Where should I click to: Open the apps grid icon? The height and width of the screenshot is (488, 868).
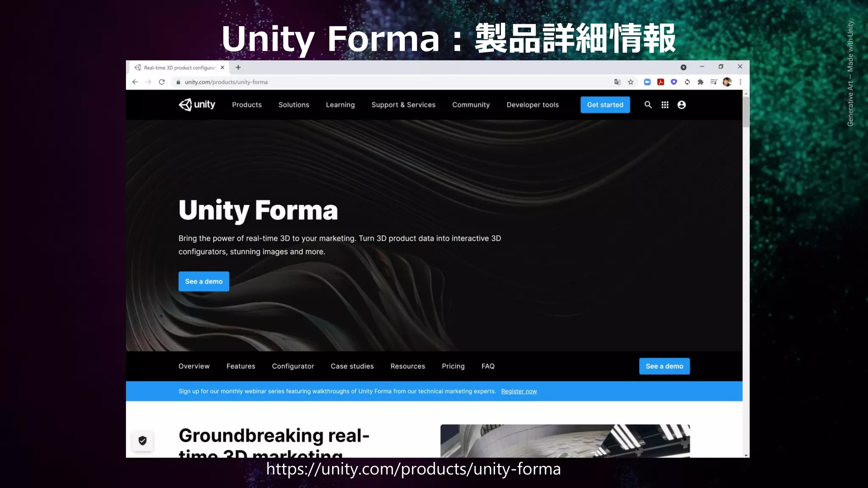pyautogui.click(x=665, y=105)
